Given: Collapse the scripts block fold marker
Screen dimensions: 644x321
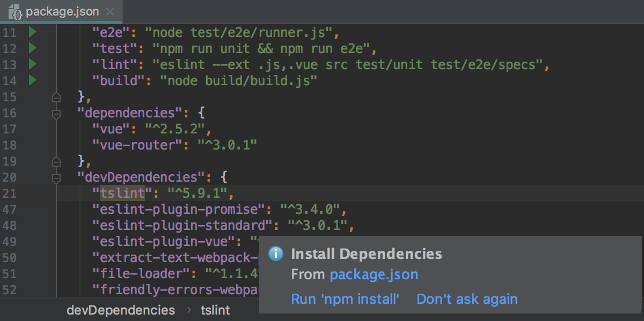Looking at the screenshot, I should tap(56, 98).
